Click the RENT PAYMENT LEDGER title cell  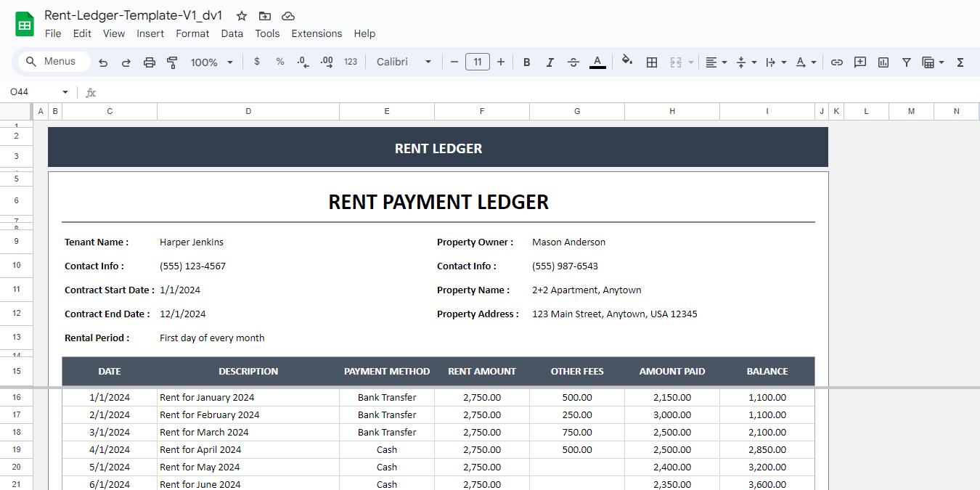tap(438, 201)
